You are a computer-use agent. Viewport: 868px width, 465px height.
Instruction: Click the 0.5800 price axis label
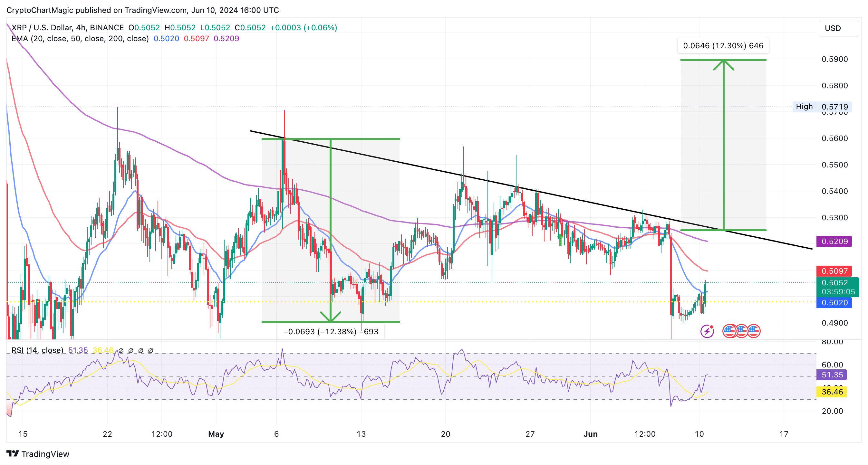tap(834, 86)
